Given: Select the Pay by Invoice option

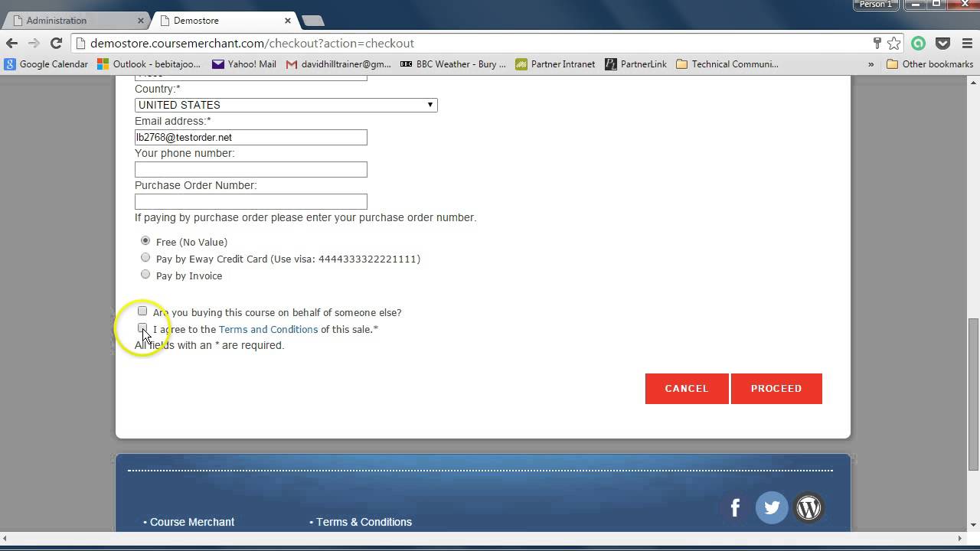Looking at the screenshot, I should click(145, 275).
